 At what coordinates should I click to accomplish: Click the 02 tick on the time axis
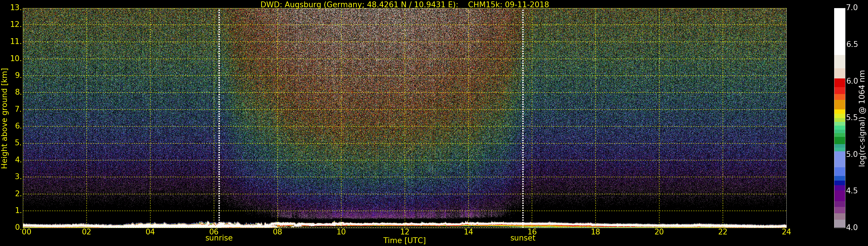87,232
